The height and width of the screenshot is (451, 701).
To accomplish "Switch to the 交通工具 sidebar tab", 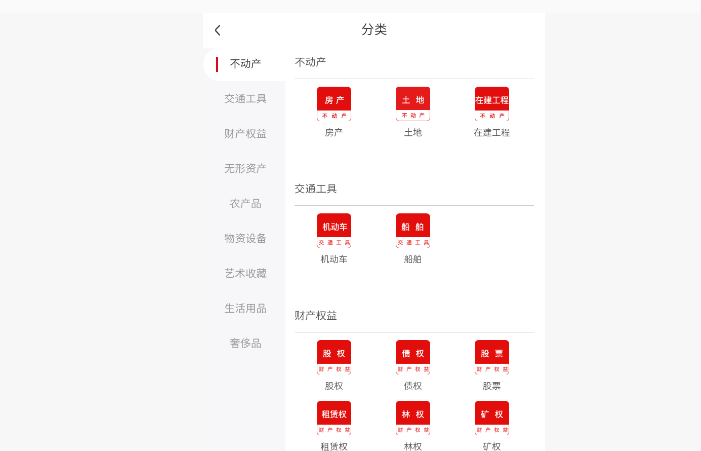I will [245, 99].
